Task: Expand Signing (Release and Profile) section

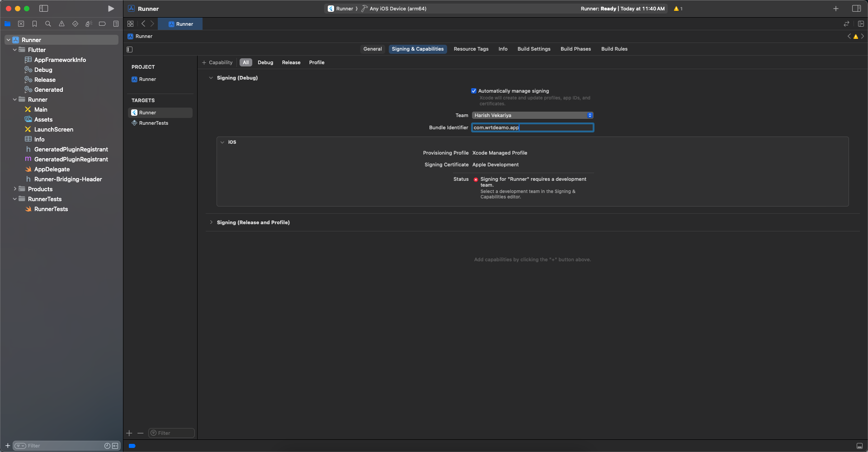Action: click(211, 222)
